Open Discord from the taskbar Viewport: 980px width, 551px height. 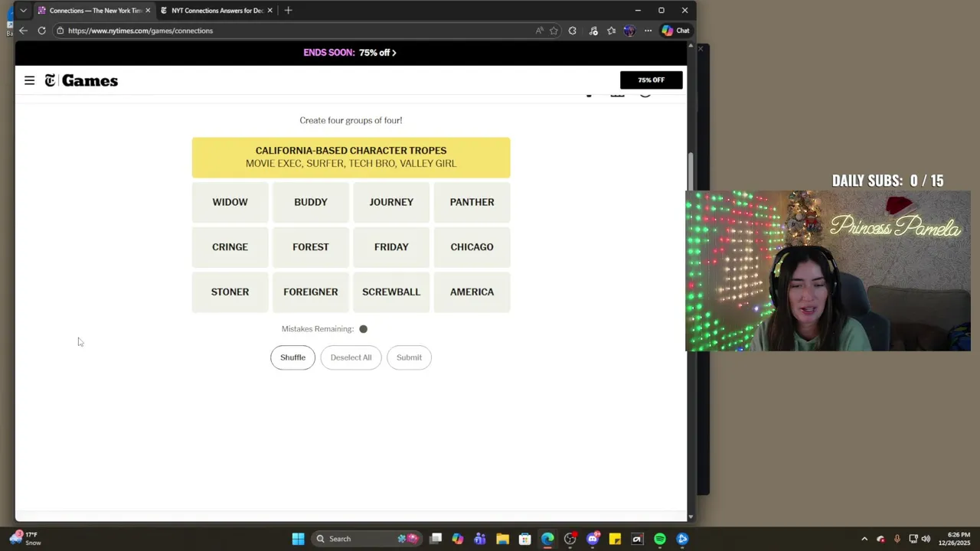593,539
